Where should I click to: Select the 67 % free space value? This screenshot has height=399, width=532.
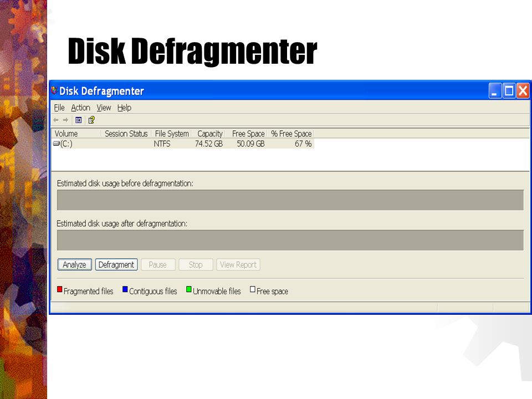[x=303, y=144]
